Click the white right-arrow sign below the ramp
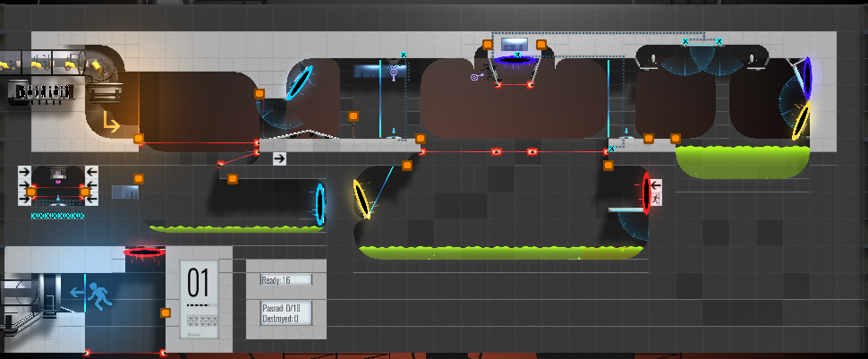 (x=279, y=159)
